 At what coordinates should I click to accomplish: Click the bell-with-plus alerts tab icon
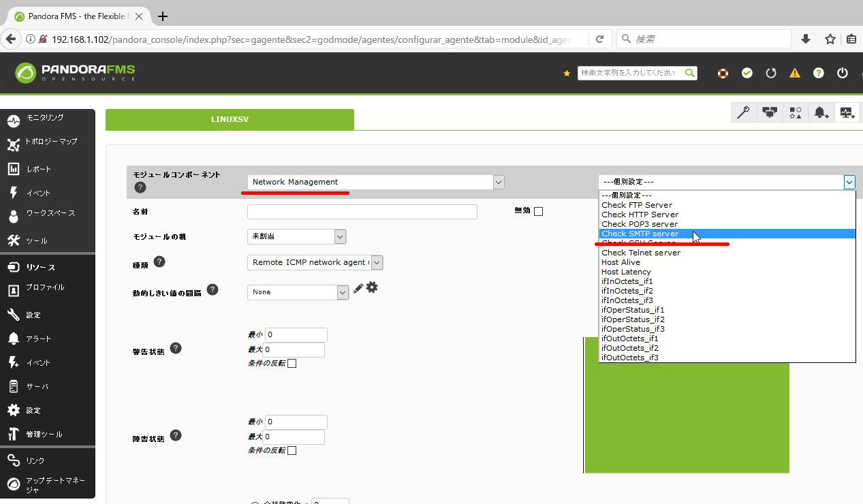(x=821, y=112)
